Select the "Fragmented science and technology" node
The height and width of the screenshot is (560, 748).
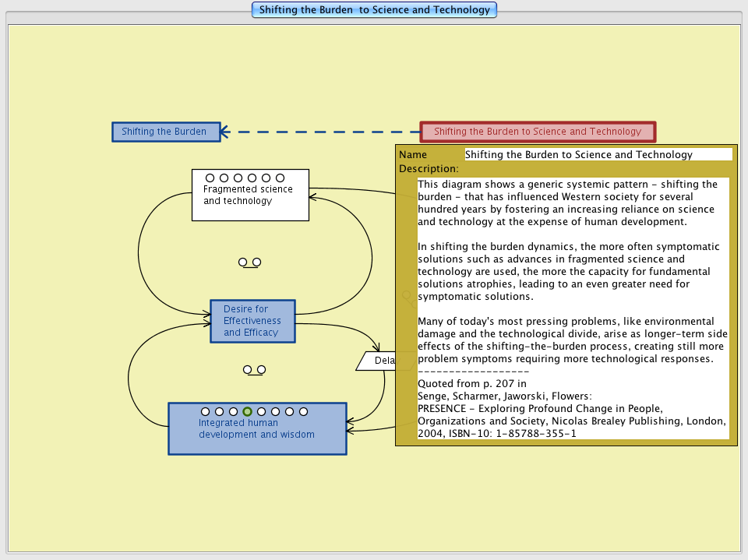249,201
